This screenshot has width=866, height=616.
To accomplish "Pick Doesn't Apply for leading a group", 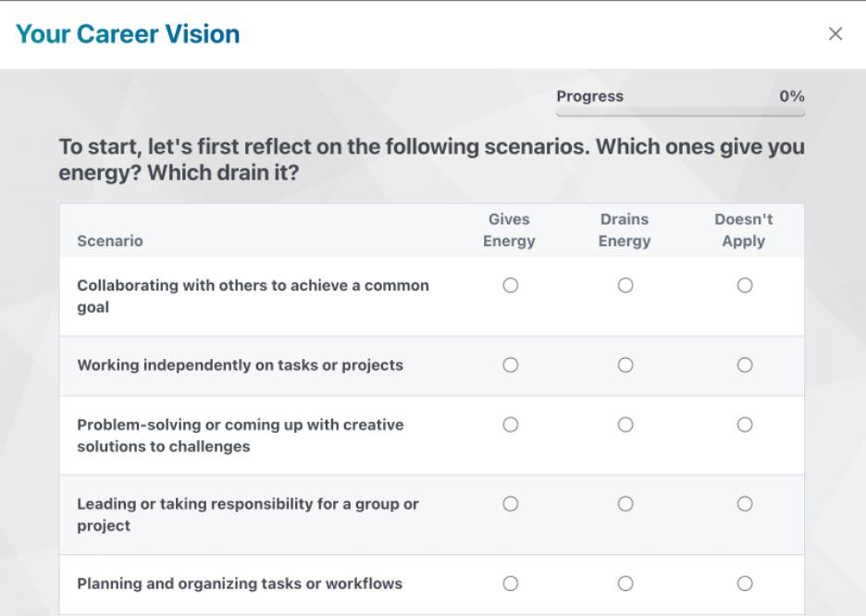I will (x=745, y=504).
